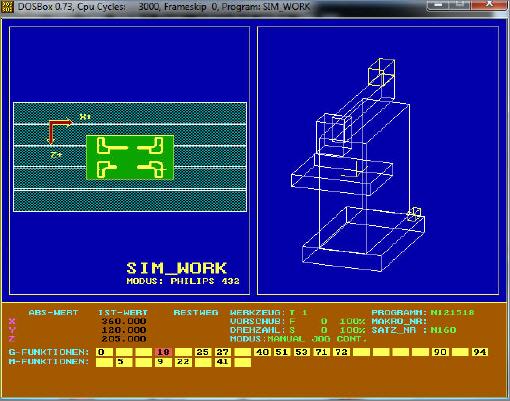Click G-function cell 0
Viewport: 510px width, 401px height.
click(x=104, y=352)
